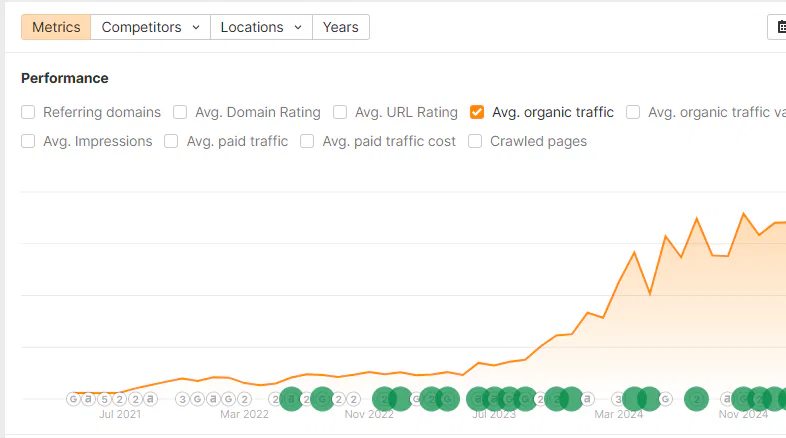Screen dimensions: 786x438
Task: Click the isolated green marker before Nov 2024
Action: pyautogui.click(x=696, y=399)
